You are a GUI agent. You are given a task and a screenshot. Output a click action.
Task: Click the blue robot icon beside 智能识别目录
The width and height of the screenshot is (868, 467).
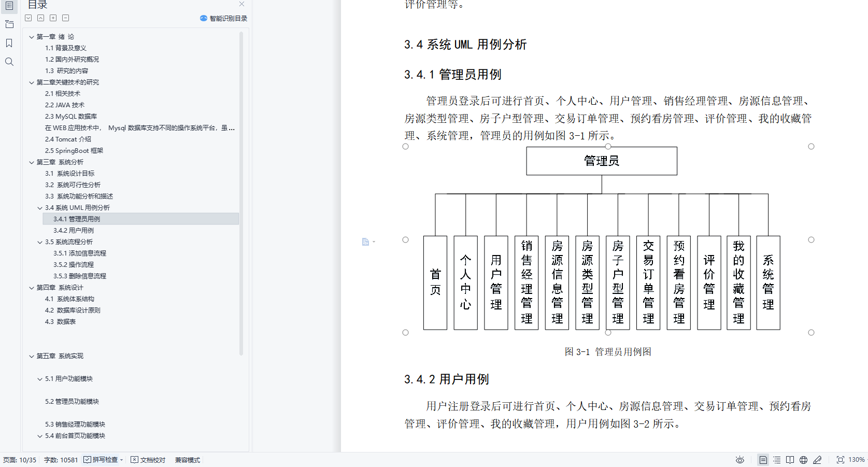(x=204, y=18)
